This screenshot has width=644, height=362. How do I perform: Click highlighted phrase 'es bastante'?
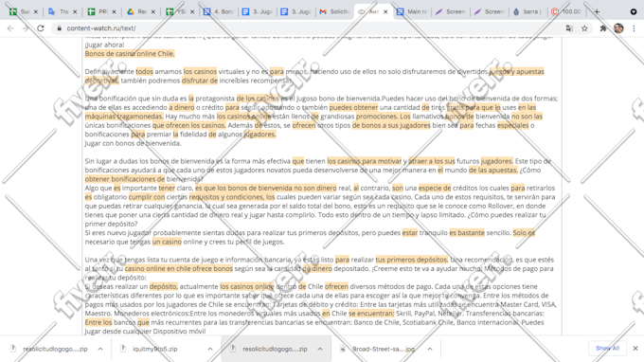click(x=467, y=232)
